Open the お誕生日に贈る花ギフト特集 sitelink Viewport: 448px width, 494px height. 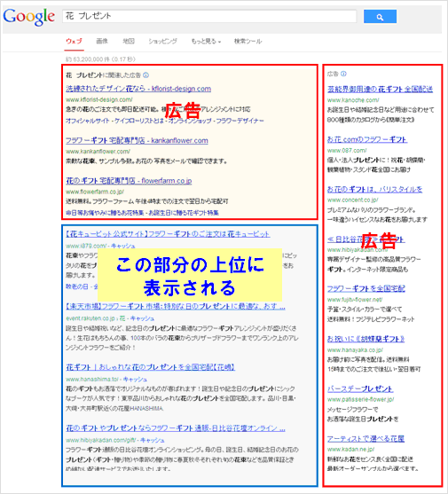coord(184,213)
